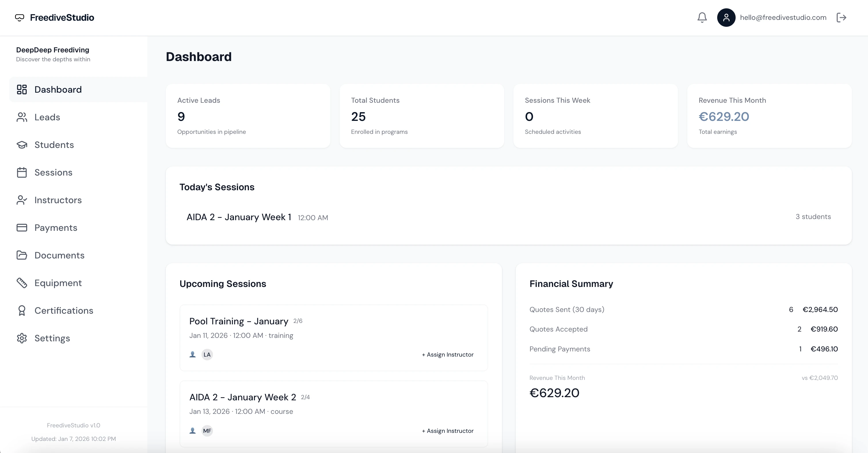The height and width of the screenshot is (453, 868).
Task: Assign instructor to Pool Training - January
Action: [x=448, y=354]
